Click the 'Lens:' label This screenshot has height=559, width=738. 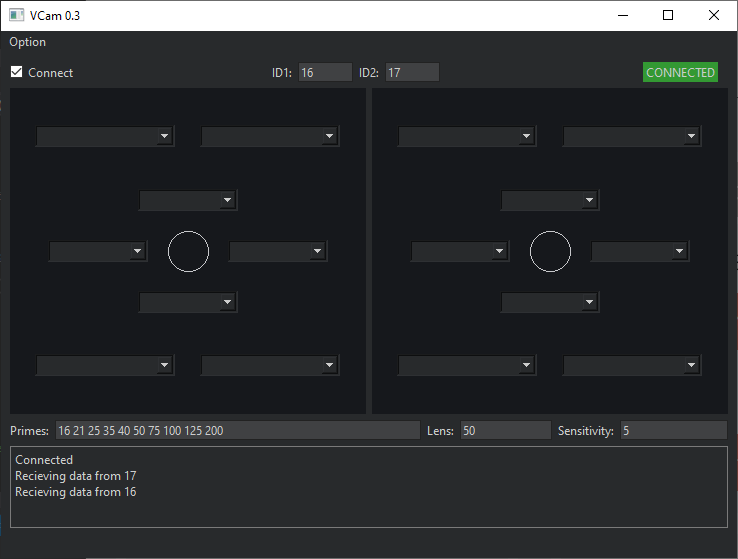tap(440, 431)
